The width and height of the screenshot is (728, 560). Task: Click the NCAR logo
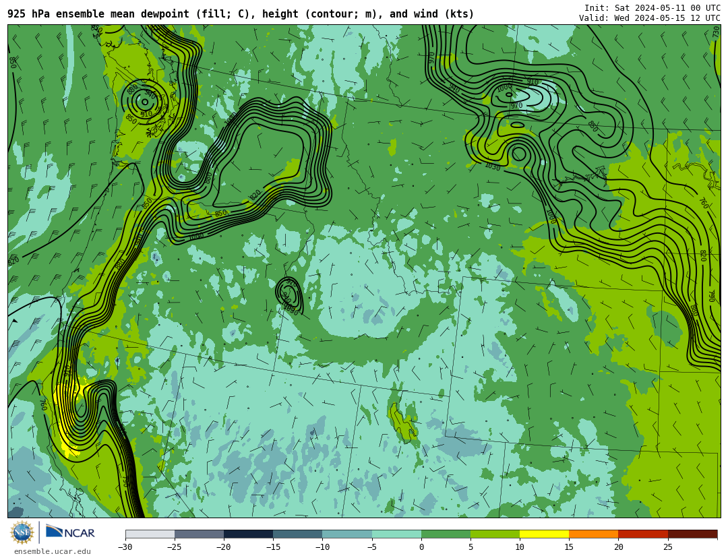click(x=70, y=532)
